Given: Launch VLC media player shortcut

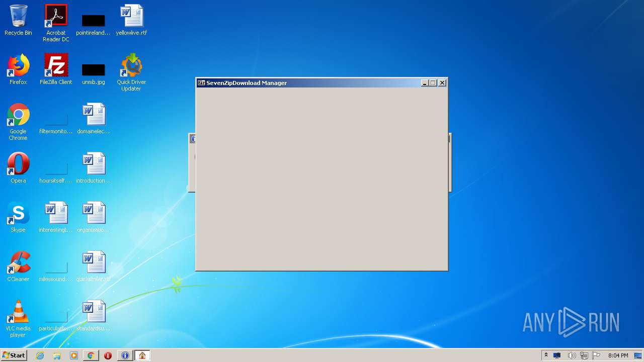Looking at the screenshot, I should pos(18,319).
